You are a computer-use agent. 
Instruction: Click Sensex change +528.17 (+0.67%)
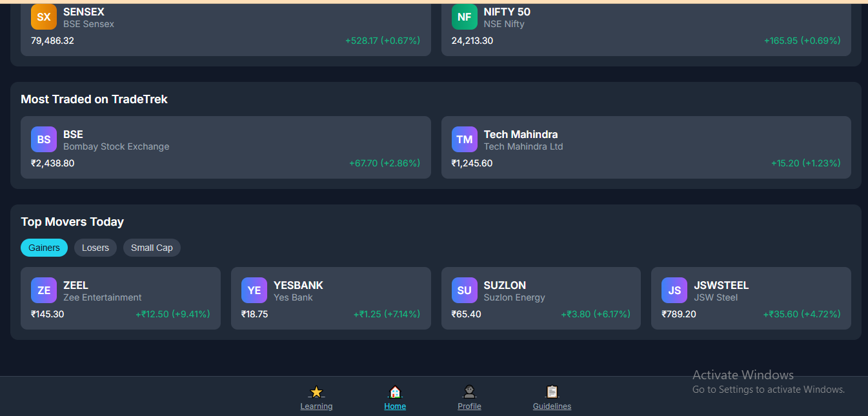coord(383,41)
